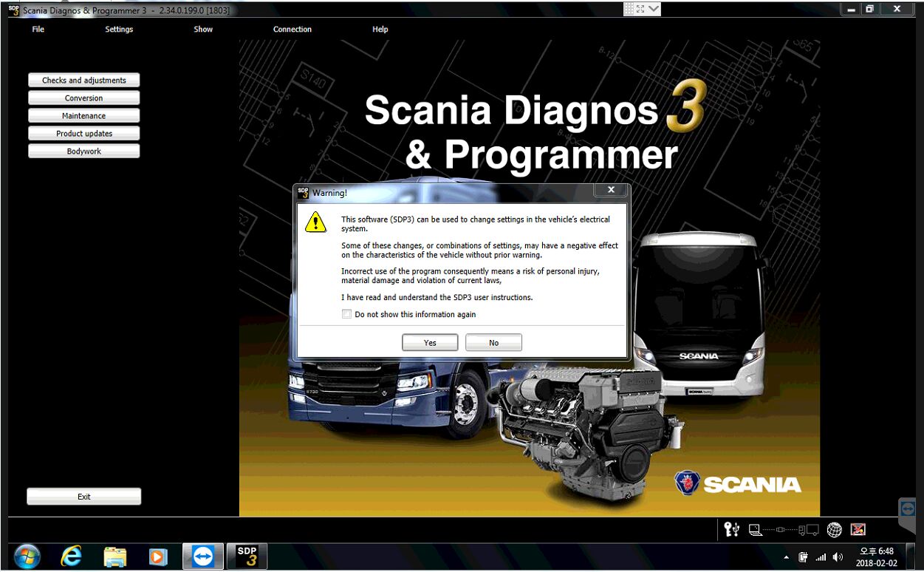Image resolution: width=924 pixels, height=572 pixels.
Task: Select the Bodywork button
Action: pyautogui.click(x=84, y=151)
